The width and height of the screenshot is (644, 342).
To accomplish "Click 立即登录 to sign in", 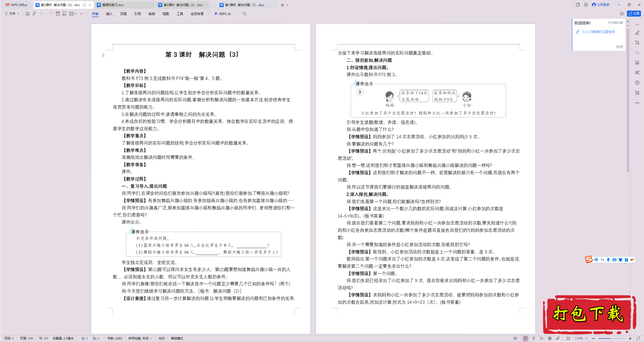I will 601,5.
